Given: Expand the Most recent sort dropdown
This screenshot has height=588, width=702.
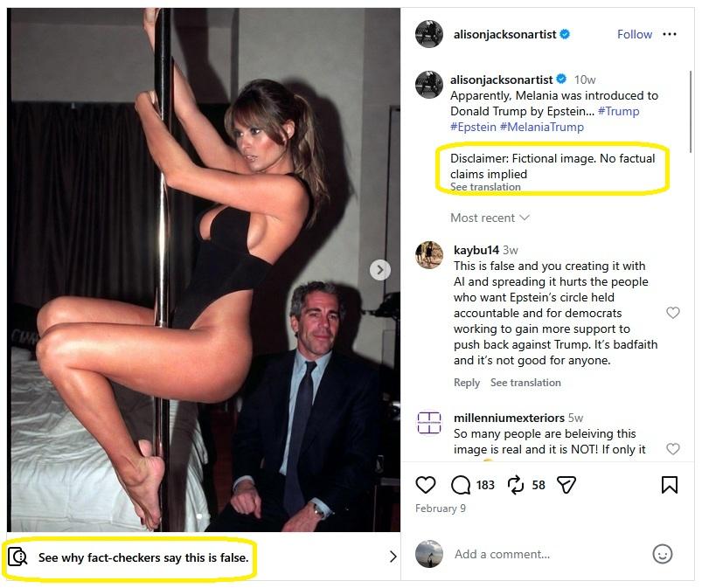Looking at the screenshot, I should click(x=490, y=218).
